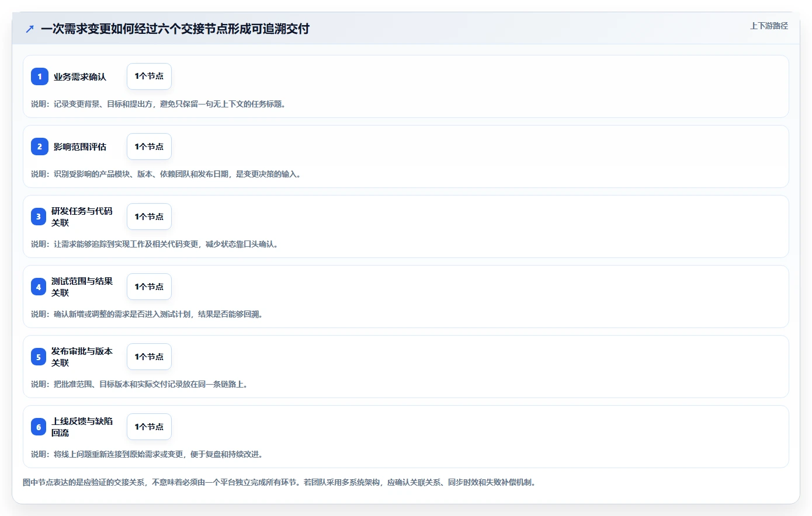Select the 研发任务与代码关联 step title

point(82,217)
